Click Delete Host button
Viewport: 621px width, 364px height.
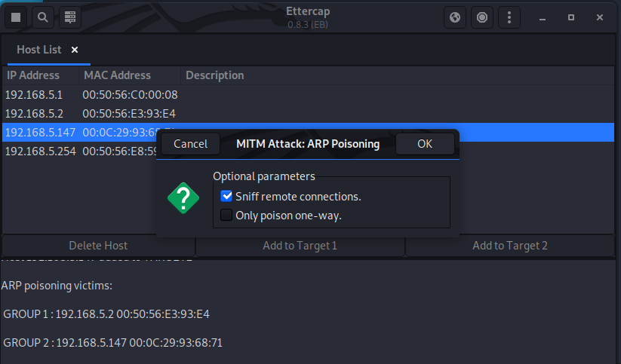[98, 245]
